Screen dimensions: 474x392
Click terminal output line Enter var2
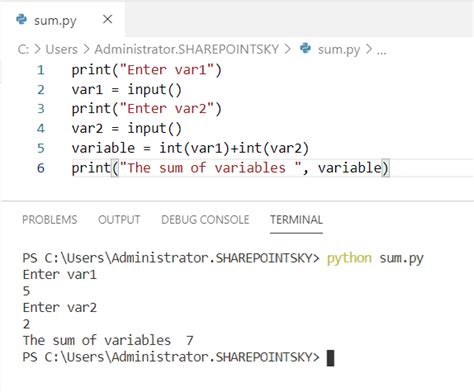coord(60,307)
